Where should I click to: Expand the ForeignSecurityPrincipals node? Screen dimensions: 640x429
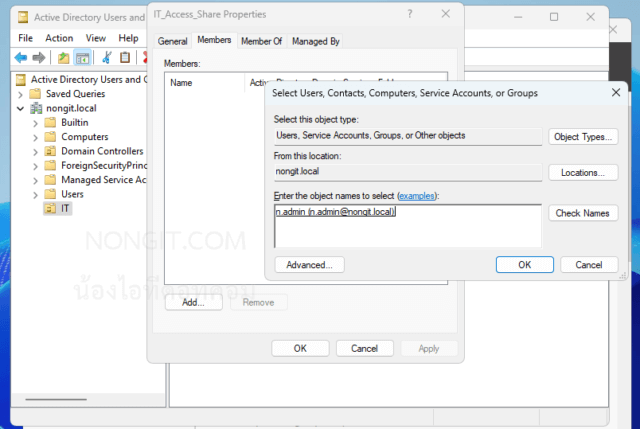(36, 166)
